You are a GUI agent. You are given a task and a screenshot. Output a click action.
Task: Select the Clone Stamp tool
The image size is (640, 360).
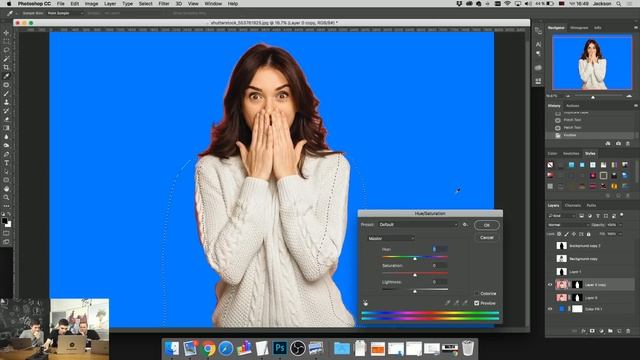click(x=6, y=102)
